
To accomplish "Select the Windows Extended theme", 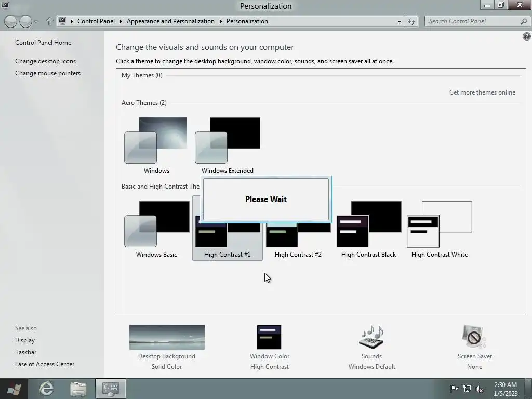I will pyautogui.click(x=228, y=145).
